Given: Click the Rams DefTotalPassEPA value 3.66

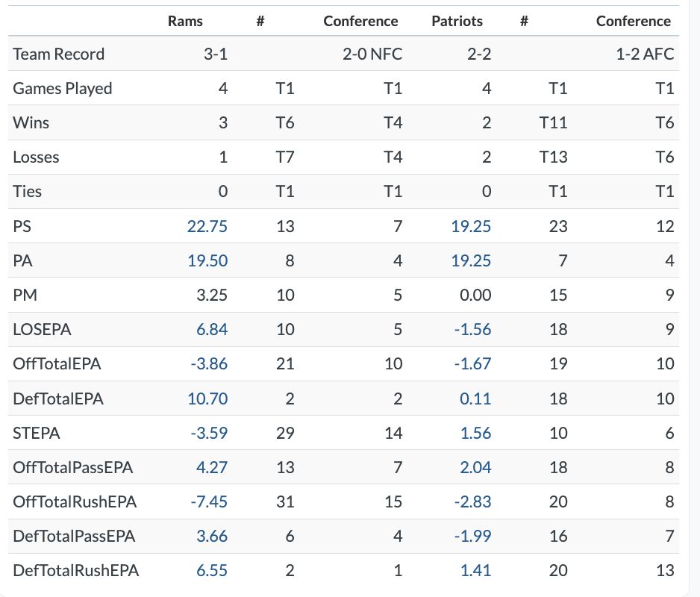Looking at the screenshot, I should pyautogui.click(x=212, y=536).
